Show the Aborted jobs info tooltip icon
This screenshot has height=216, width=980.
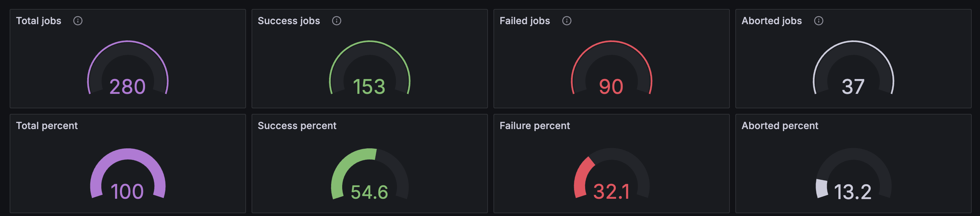(818, 21)
